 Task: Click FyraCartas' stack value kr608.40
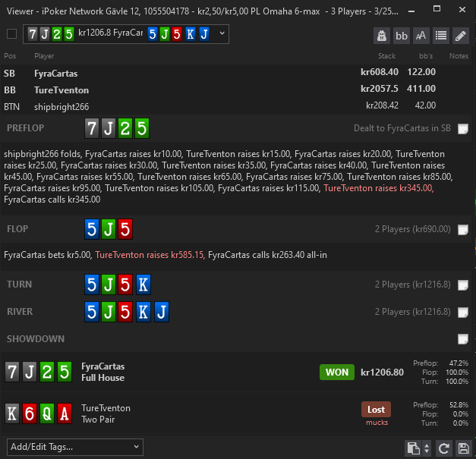pyautogui.click(x=379, y=72)
